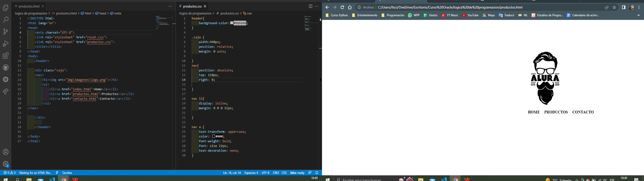This screenshot has height=181, width=644.
Task: Open the YT Music bookmark
Action: (450, 15)
